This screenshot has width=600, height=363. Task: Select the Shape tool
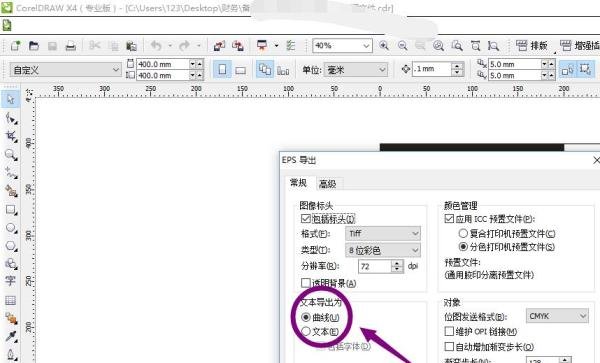pos(11,119)
